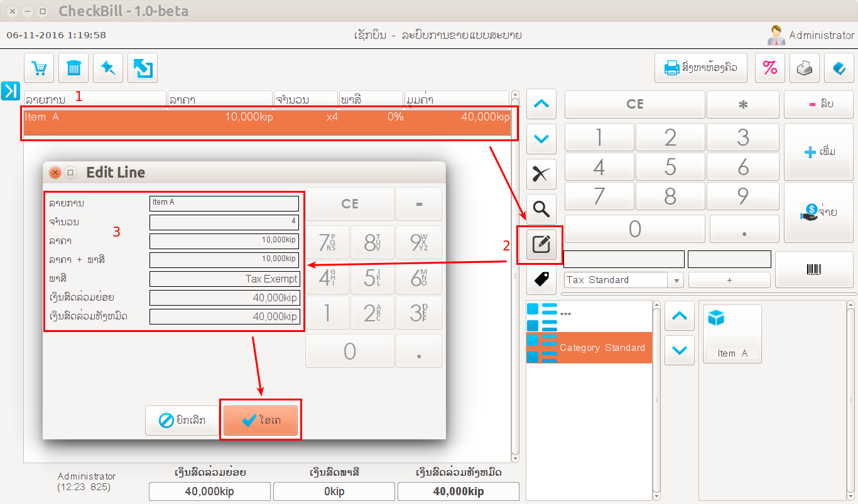
Task: Expand the Tax Standard dropdown
Action: point(677,280)
